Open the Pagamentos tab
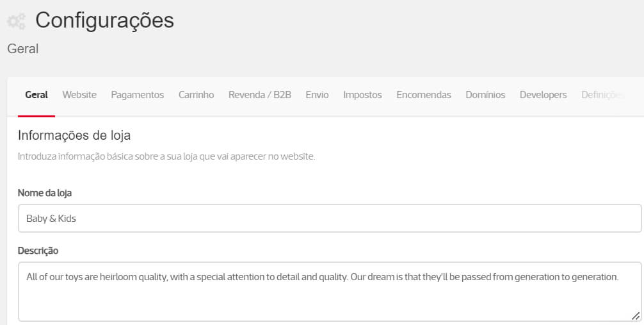This screenshot has width=644, height=325. pos(137,95)
